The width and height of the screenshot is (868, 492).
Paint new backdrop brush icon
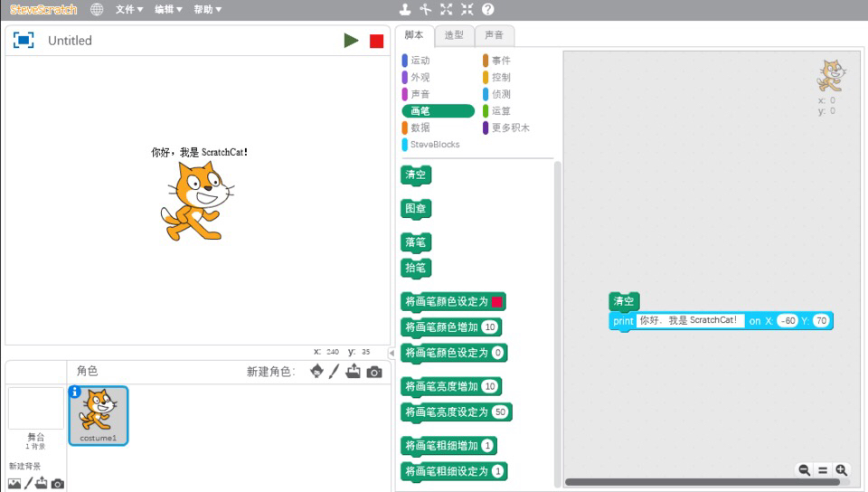28,483
